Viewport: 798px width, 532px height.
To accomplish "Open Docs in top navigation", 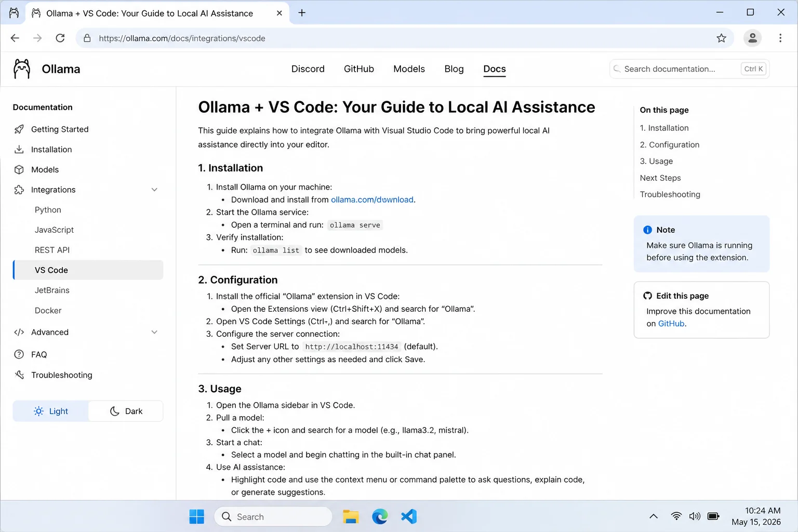I will 495,69.
